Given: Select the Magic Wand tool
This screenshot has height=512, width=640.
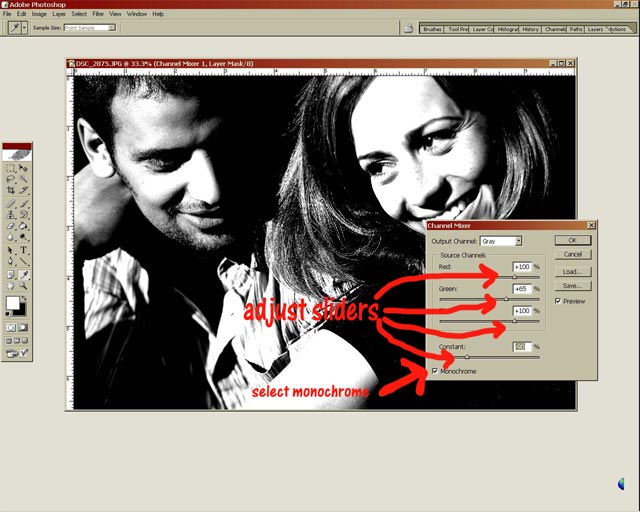Looking at the screenshot, I should (x=24, y=179).
